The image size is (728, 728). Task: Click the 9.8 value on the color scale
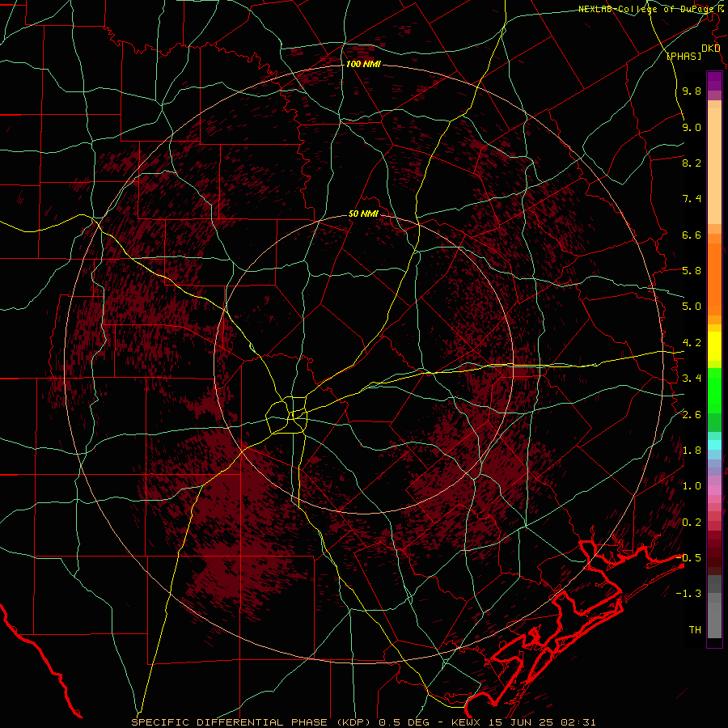pyautogui.click(x=692, y=91)
